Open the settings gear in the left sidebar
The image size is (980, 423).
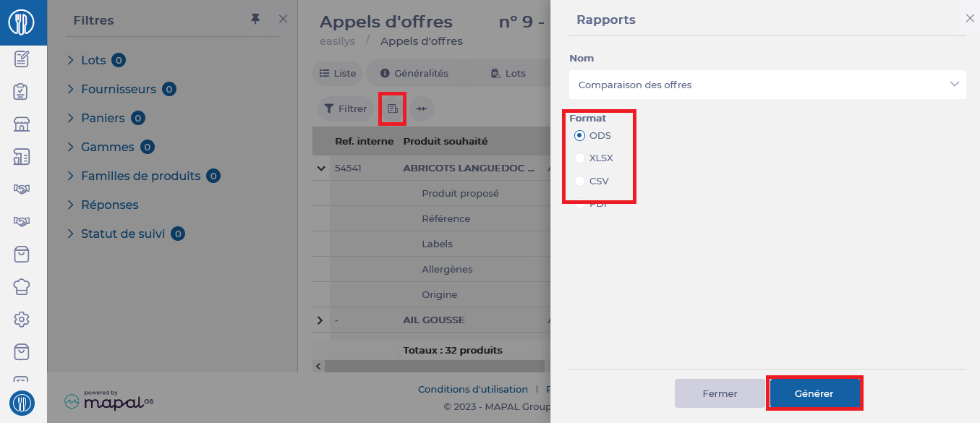[x=22, y=319]
